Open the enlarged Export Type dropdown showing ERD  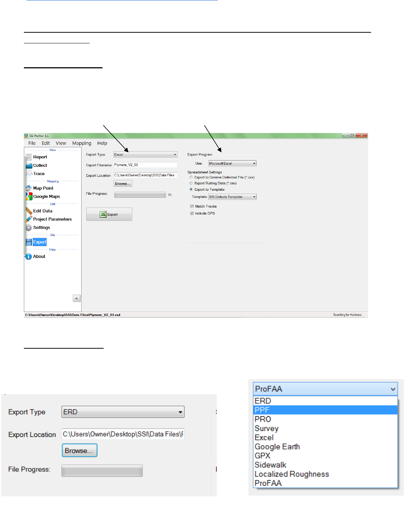[x=123, y=412]
